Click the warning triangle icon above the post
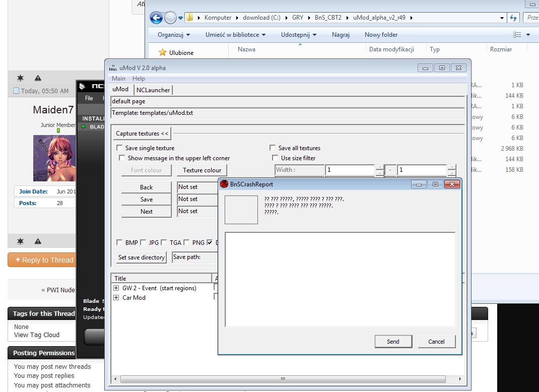Viewport: 539px width, 392px height. pyautogui.click(x=38, y=78)
